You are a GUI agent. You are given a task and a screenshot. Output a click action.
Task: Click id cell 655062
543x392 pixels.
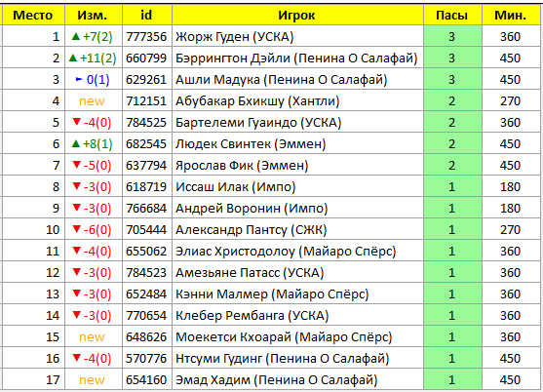(146, 252)
